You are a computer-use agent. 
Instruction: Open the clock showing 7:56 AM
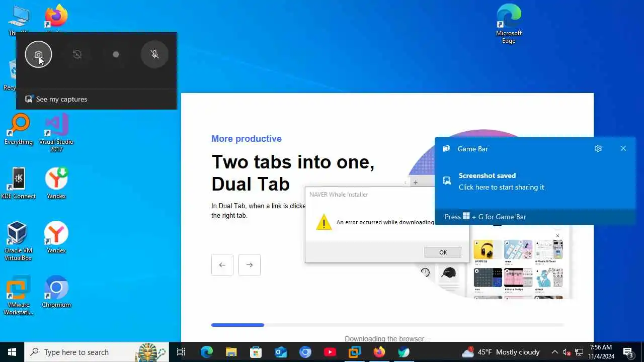[601, 352]
